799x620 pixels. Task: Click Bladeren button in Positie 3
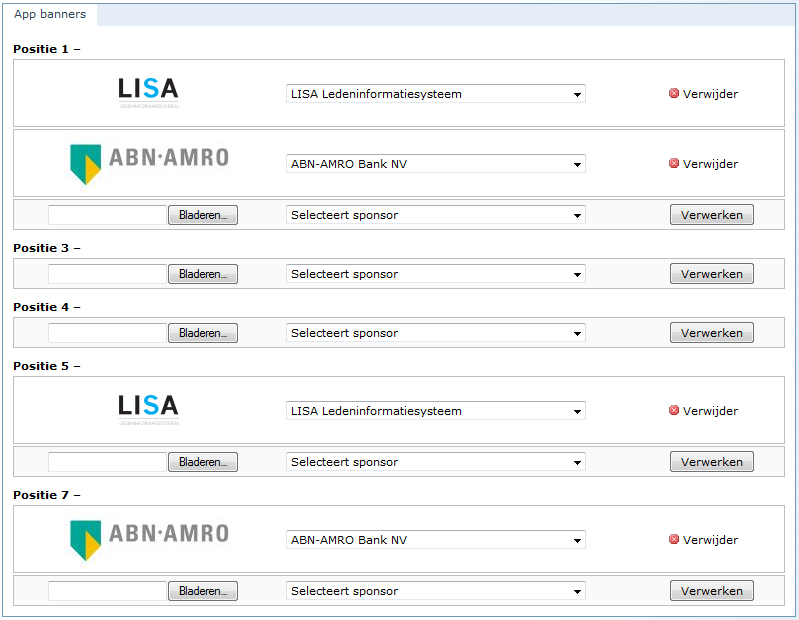203,274
